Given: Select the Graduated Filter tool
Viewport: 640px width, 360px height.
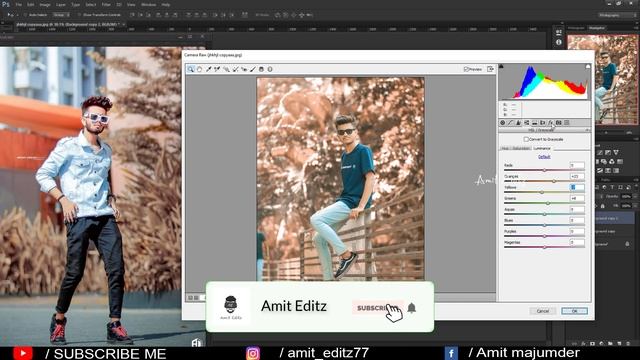Looking at the screenshot, I should click(262, 69).
